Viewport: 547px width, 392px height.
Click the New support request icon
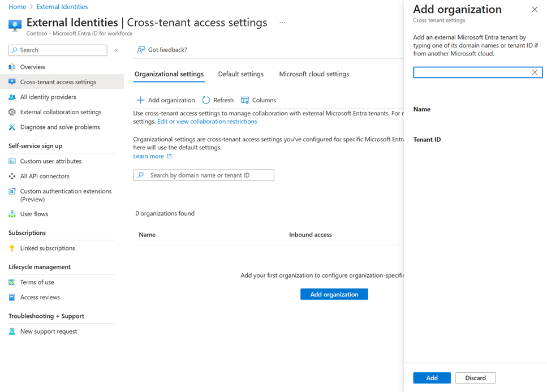coord(12,331)
